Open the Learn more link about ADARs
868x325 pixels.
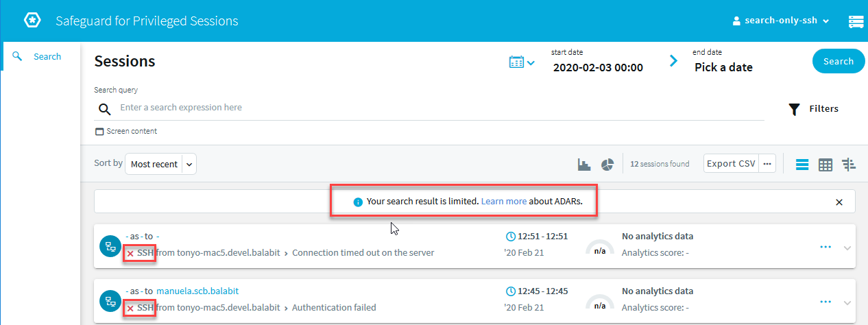(x=503, y=202)
